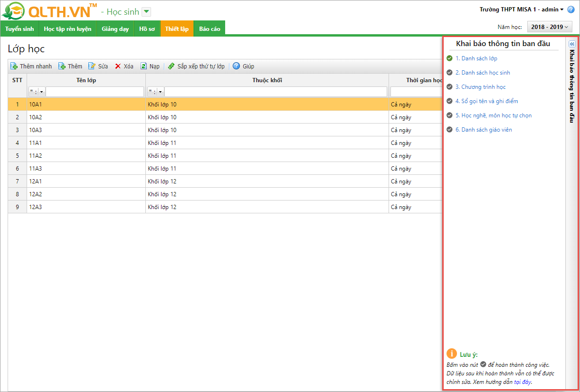Image resolution: width=580 pixels, height=392 pixels.
Task: Open the Năm học 2018 - 2019 dropdown
Action: tap(550, 27)
